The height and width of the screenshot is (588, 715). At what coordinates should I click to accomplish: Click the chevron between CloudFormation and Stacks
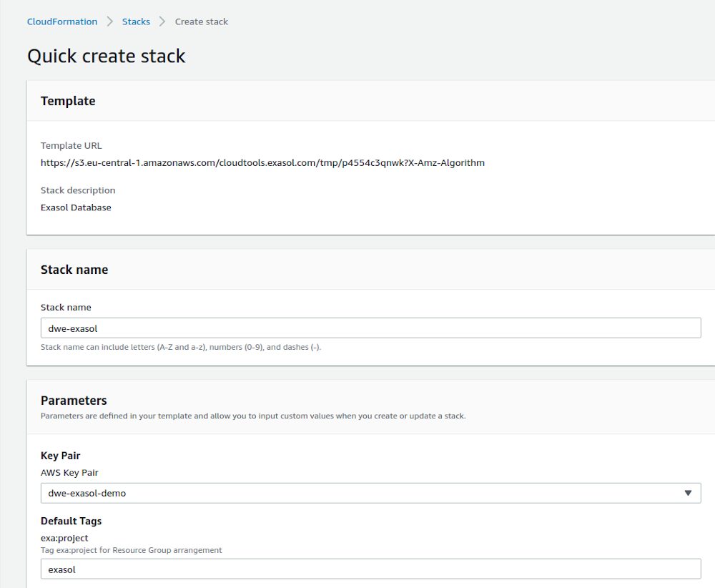click(x=109, y=21)
